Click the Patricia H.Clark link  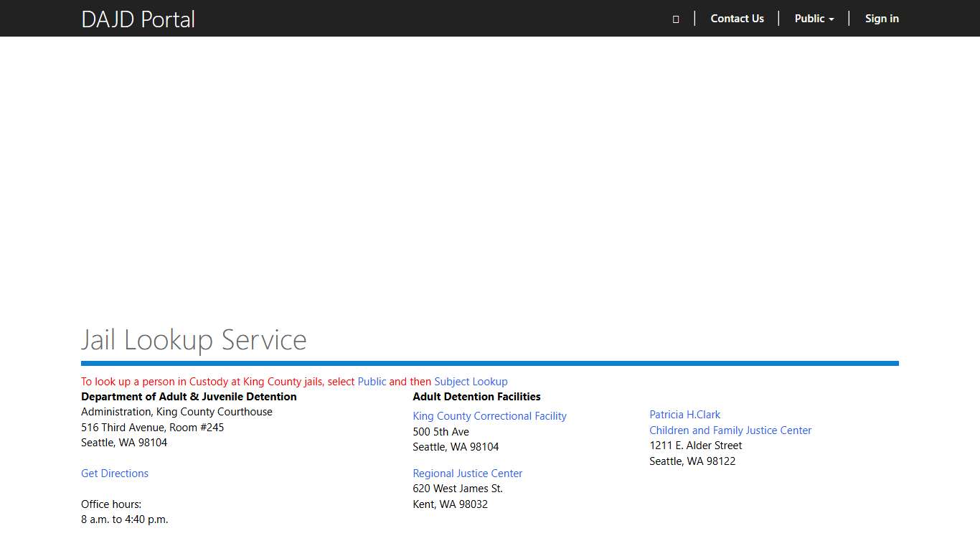pyautogui.click(x=684, y=415)
